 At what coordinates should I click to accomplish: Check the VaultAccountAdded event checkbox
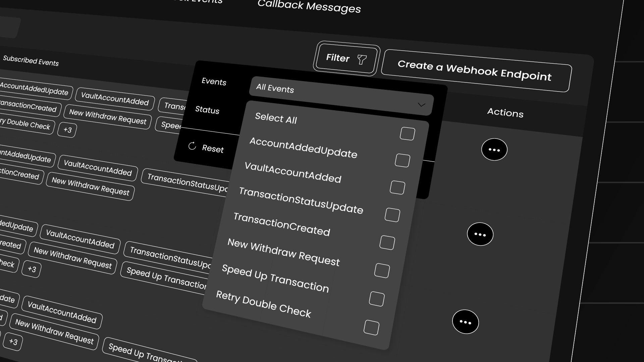point(397,188)
